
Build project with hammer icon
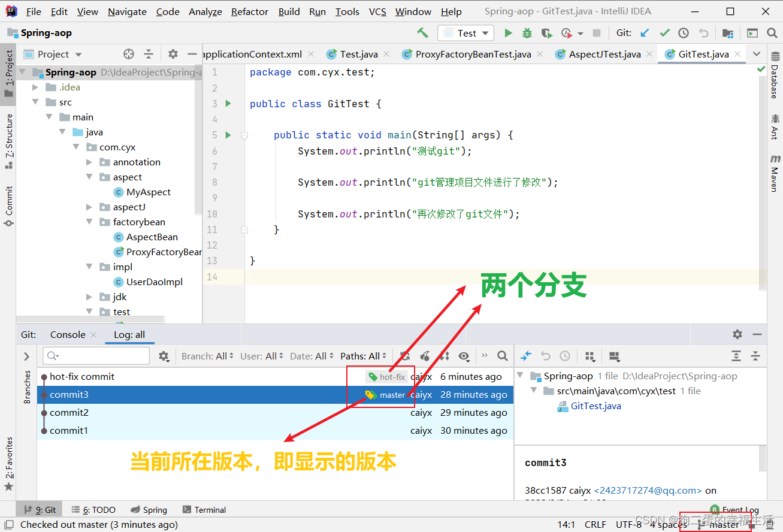click(423, 33)
